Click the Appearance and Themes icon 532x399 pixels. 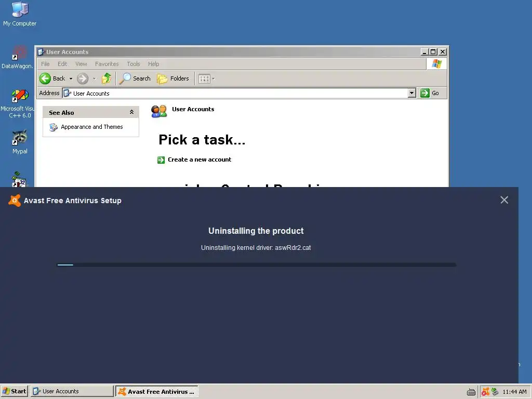[54, 127]
